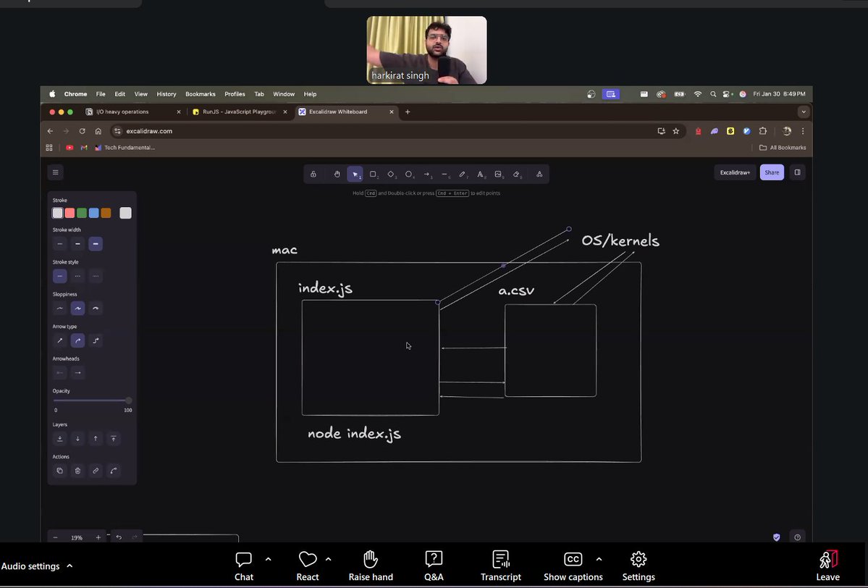Set sloppiness to Architect
868x588 pixels.
[60, 308]
